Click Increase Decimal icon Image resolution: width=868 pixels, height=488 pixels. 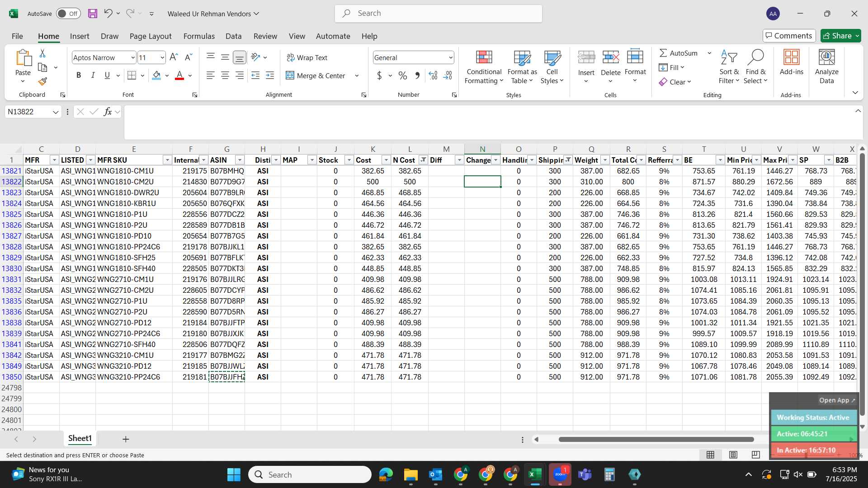point(433,75)
